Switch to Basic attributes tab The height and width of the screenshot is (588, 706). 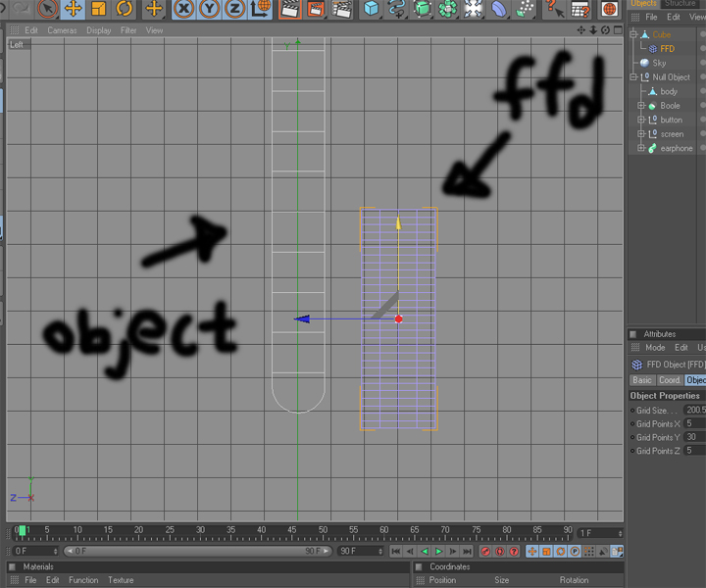[642, 380]
